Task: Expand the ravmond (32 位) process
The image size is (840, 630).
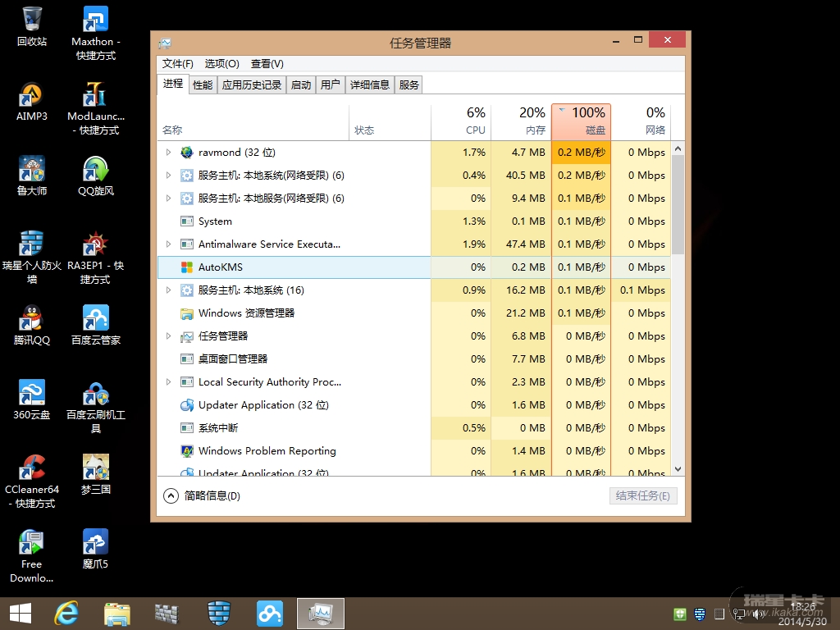Action: [168, 152]
